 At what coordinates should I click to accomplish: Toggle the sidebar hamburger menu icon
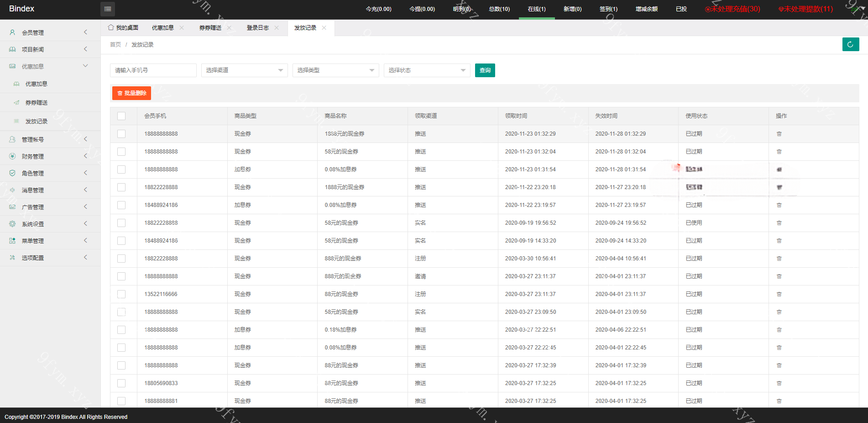[x=108, y=9]
